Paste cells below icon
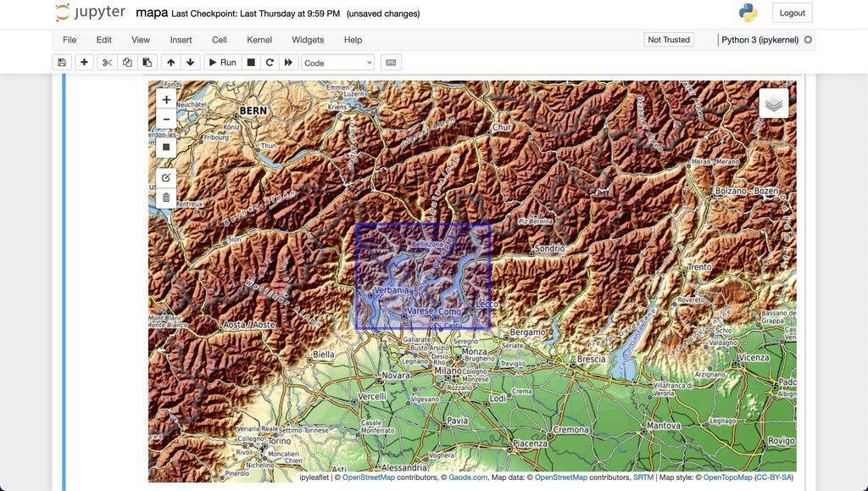This screenshot has height=491, width=868. coord(147,63)
